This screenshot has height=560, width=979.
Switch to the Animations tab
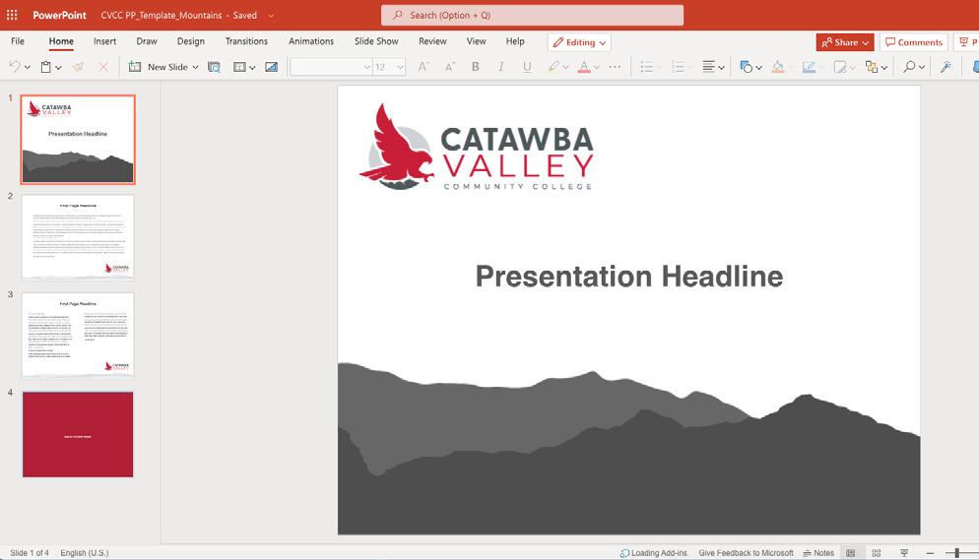[311, 41]
